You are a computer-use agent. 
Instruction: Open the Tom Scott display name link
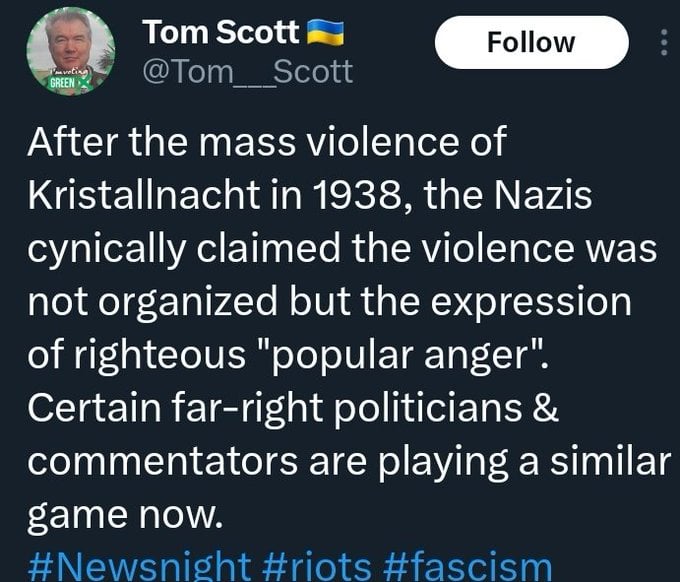point(221,33)
